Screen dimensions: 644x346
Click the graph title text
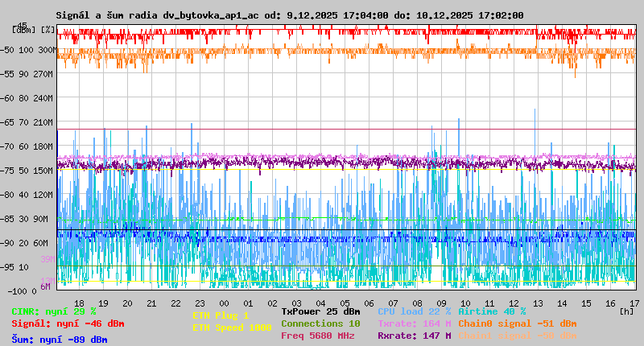tap(289, 15)
